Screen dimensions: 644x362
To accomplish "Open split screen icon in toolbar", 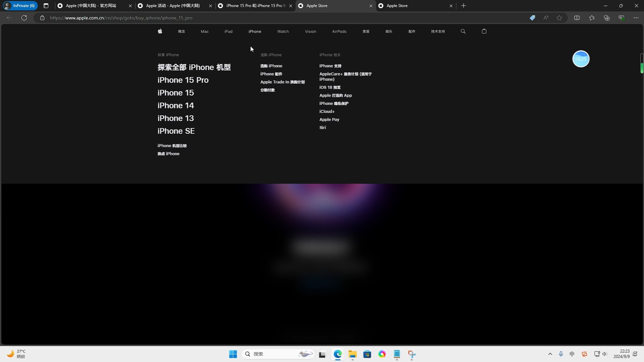I will tap(577, 18).
